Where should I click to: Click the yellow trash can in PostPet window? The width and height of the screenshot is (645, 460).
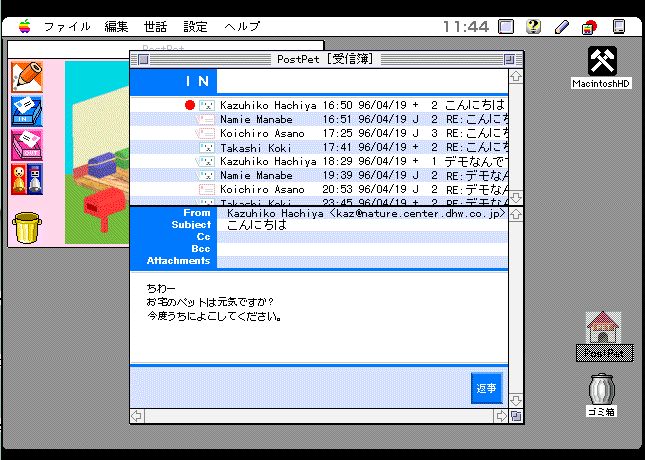27,228
